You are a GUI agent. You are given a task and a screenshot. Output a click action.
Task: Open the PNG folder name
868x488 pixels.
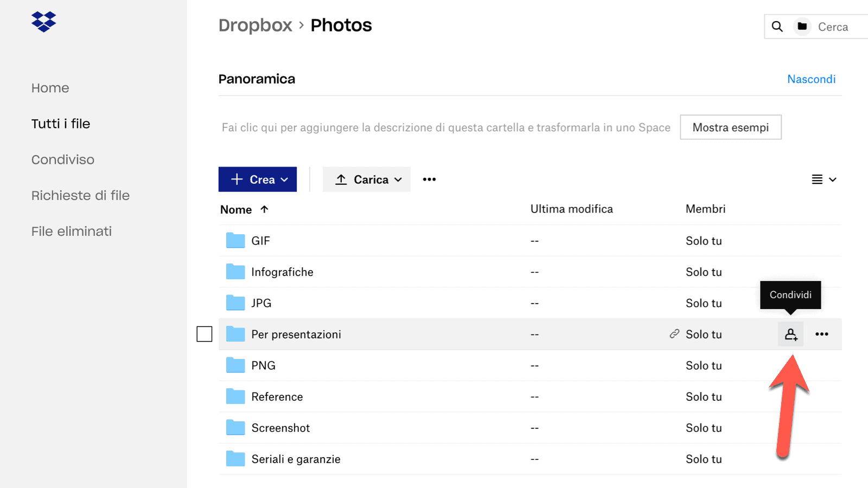263,365
